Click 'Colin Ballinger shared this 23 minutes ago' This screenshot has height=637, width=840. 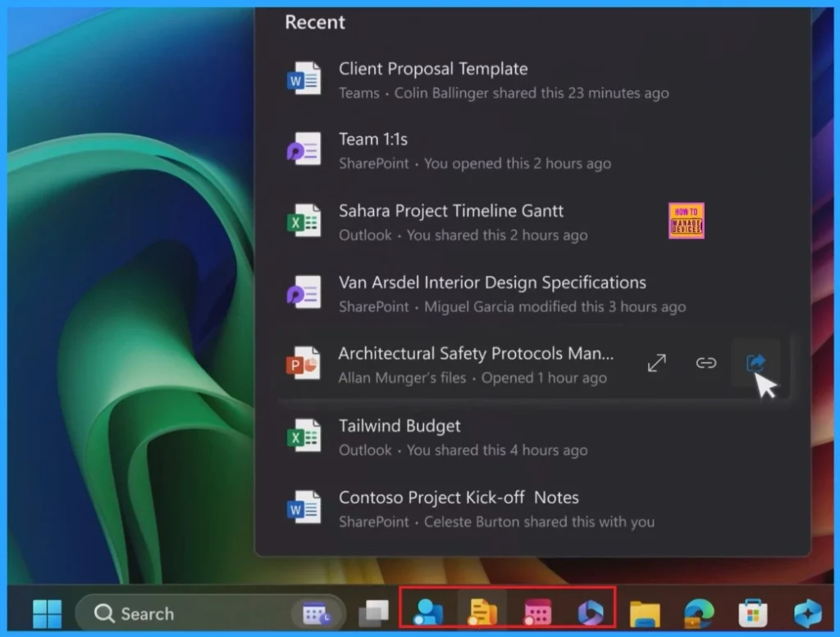532,94
